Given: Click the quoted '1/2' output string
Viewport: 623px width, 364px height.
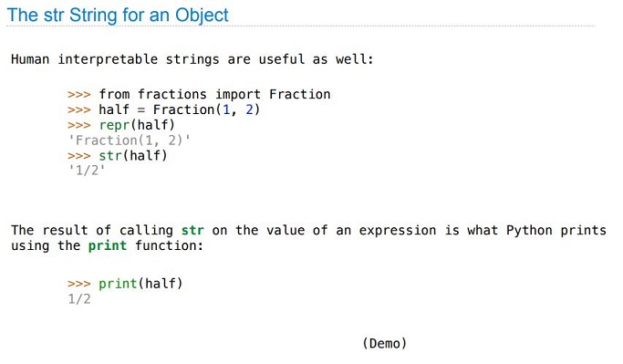Looking at the screenshot, I should (87, 171).
